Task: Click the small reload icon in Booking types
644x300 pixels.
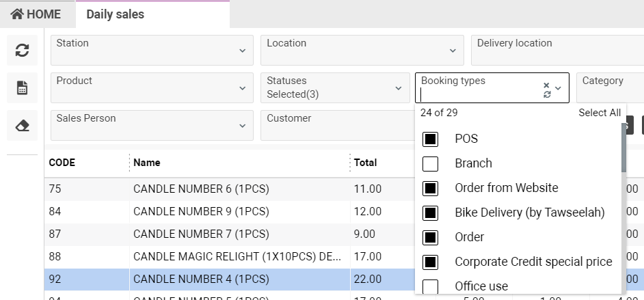Action: tap(546, 94)
